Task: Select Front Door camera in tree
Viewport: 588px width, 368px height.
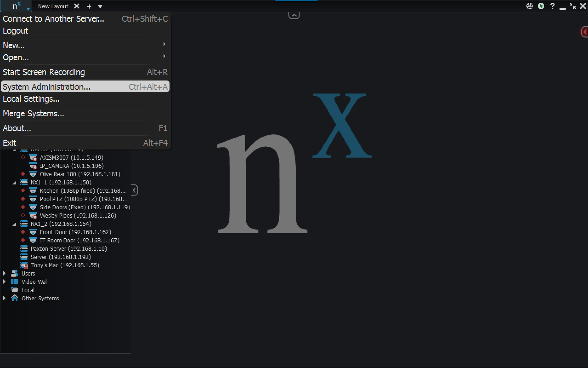Action: tap(76, 232)
